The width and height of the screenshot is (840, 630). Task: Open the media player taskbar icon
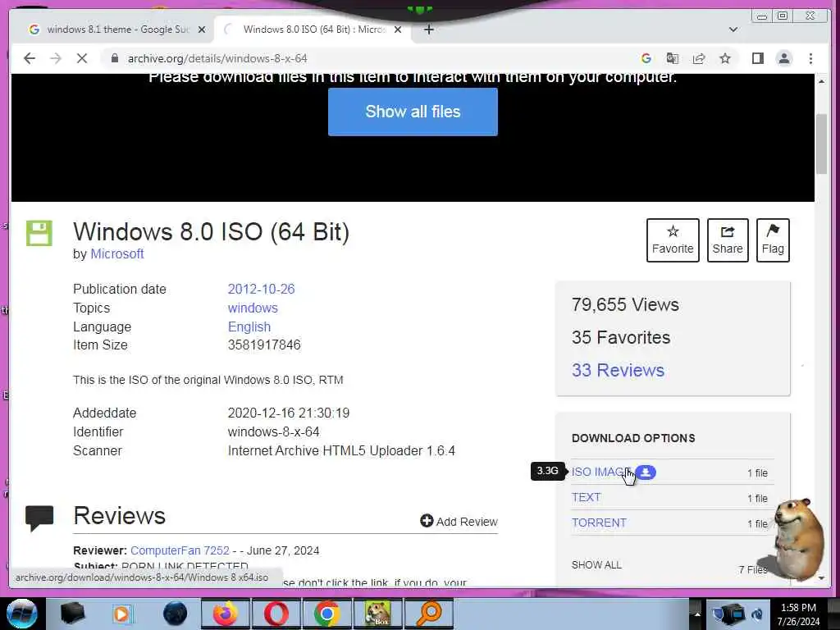pyautogui.click(x=121, y=614)
